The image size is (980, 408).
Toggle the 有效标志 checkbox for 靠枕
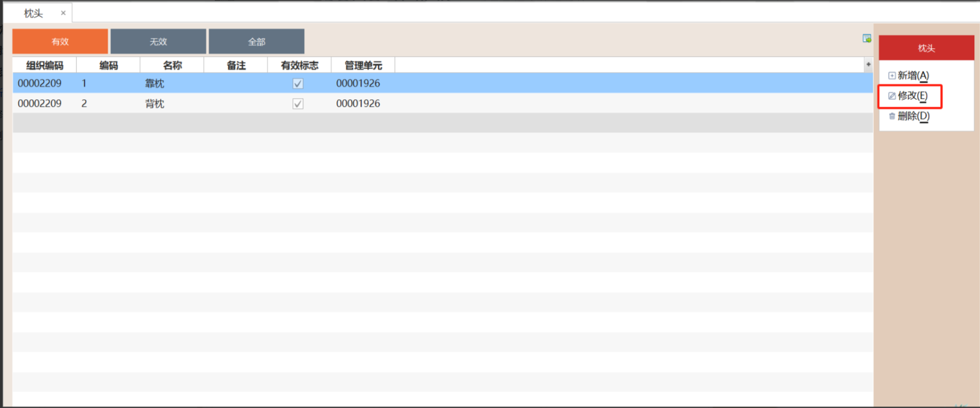point(298,83)
